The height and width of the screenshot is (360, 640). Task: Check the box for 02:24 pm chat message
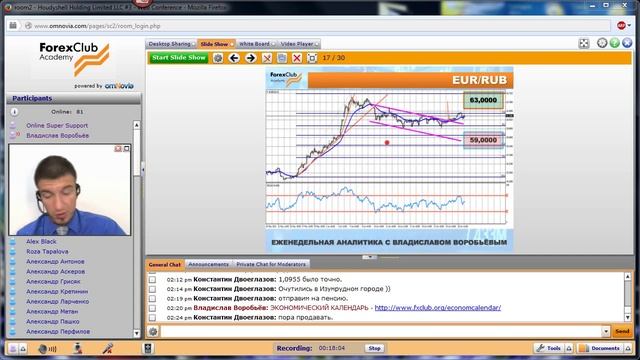152,317
